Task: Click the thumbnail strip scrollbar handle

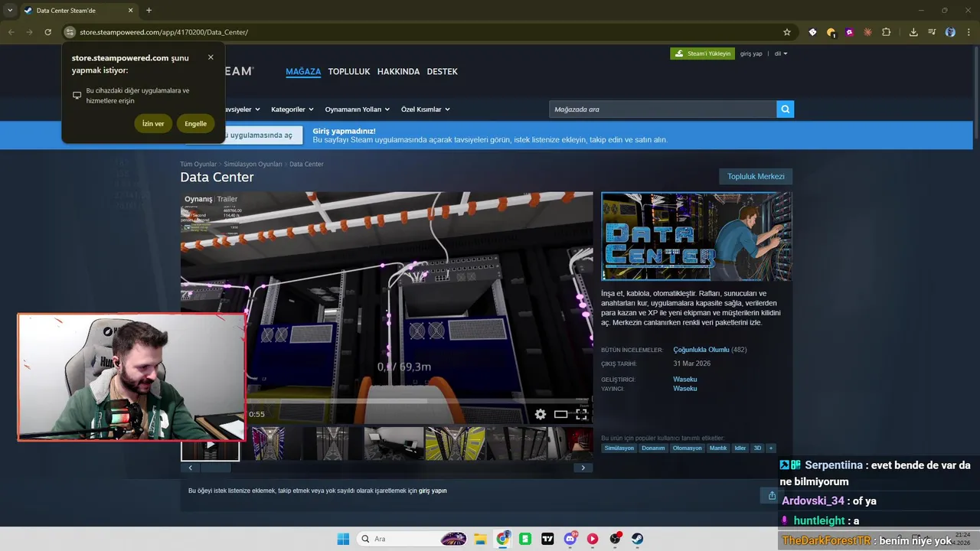Action: [x=216, y=468]
